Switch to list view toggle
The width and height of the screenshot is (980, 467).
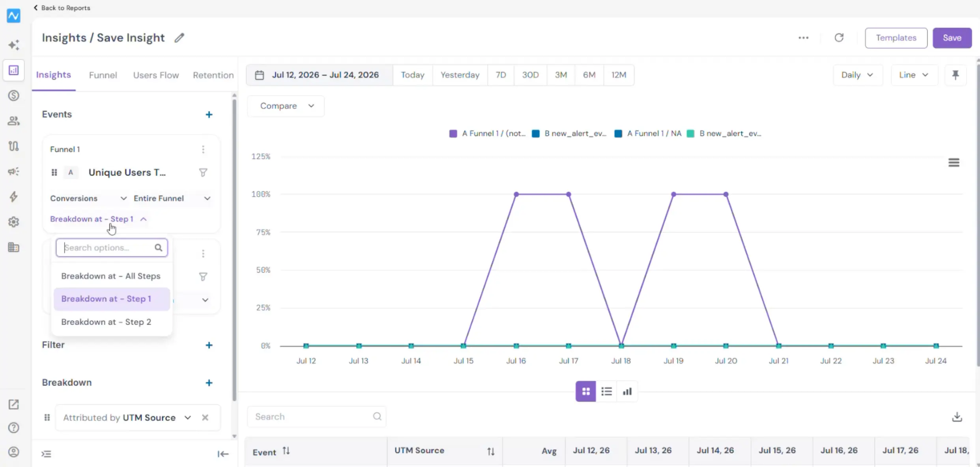pos(606,391)
